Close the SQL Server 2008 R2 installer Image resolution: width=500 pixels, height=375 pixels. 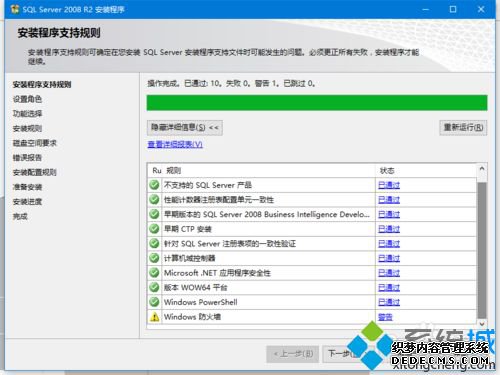481,9
